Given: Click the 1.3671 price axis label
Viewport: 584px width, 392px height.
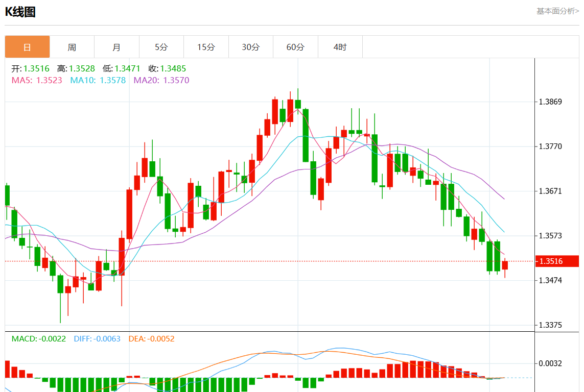Looking at the screenshot, I should click(550, 191).
